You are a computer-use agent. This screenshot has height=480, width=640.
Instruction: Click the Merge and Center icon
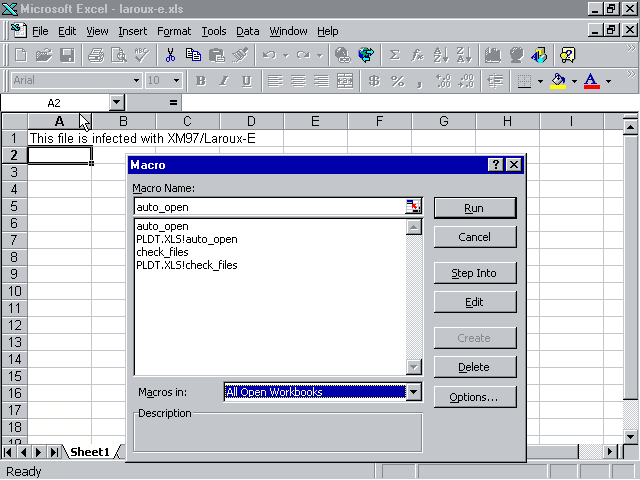(345, 81)
